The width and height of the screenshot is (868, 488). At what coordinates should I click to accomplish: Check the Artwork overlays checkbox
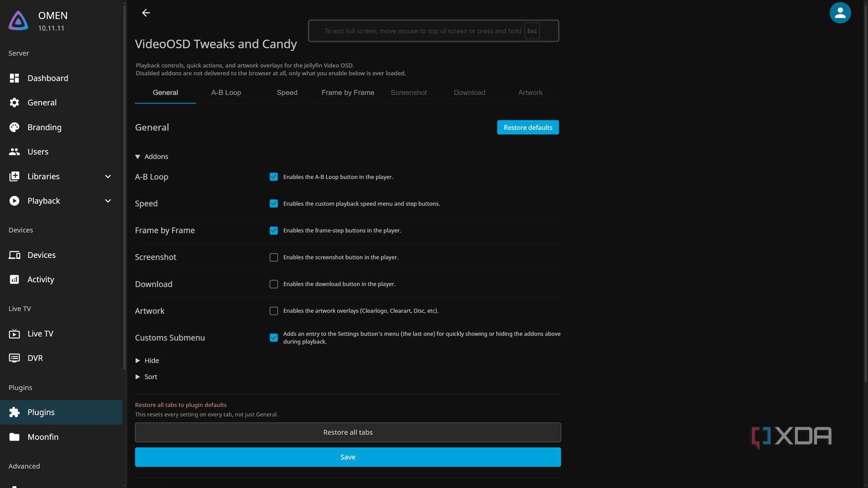click(x=274, y=311)
